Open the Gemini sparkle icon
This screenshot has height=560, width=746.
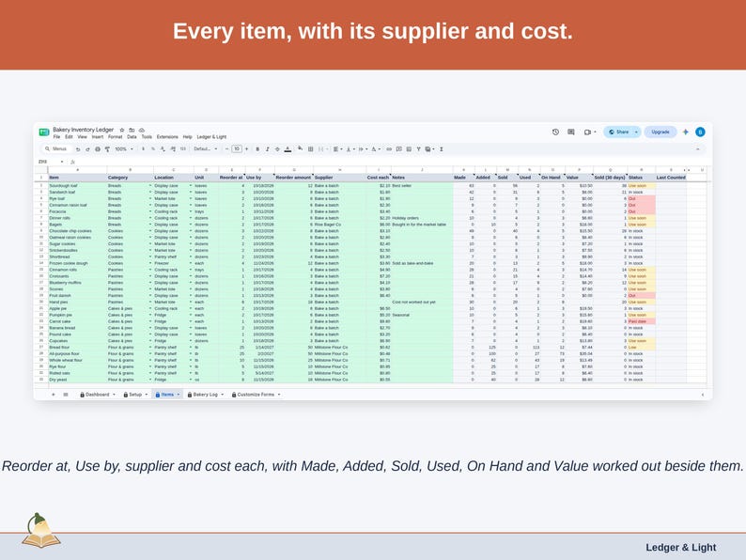click(x=686, y=132)
